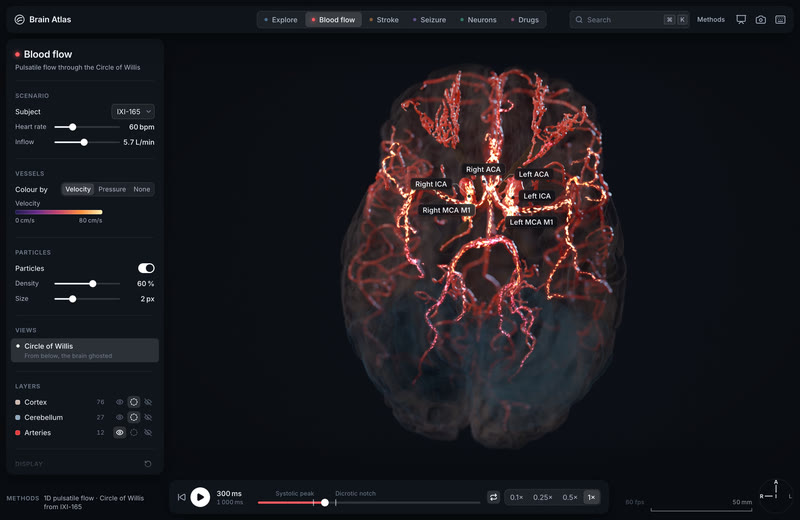Set vessel colouring to None
Screen dimensions: 800x520
[141, 189]
